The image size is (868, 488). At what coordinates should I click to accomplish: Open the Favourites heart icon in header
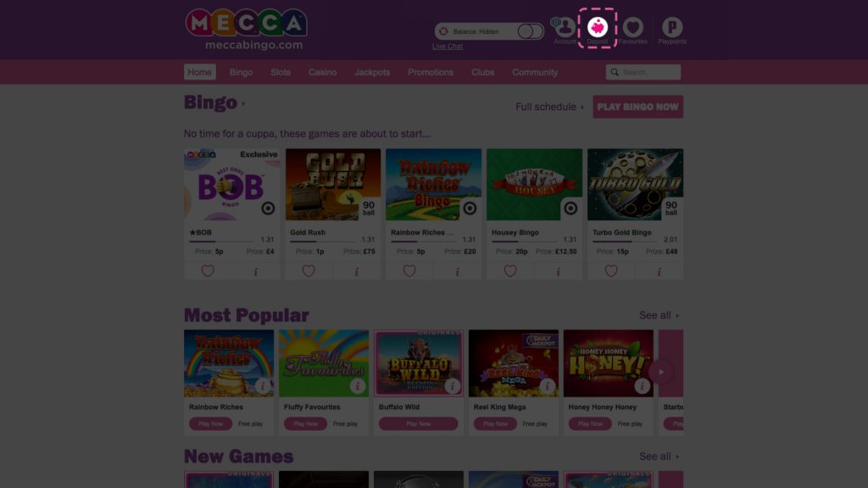click(632, 27)
